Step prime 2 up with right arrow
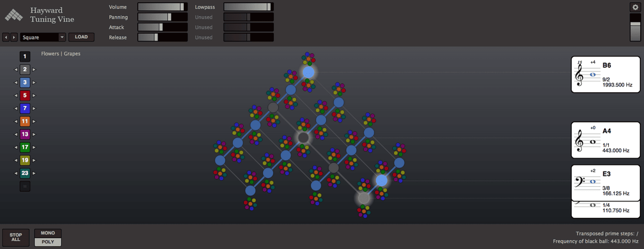 [x=34, y=70]
